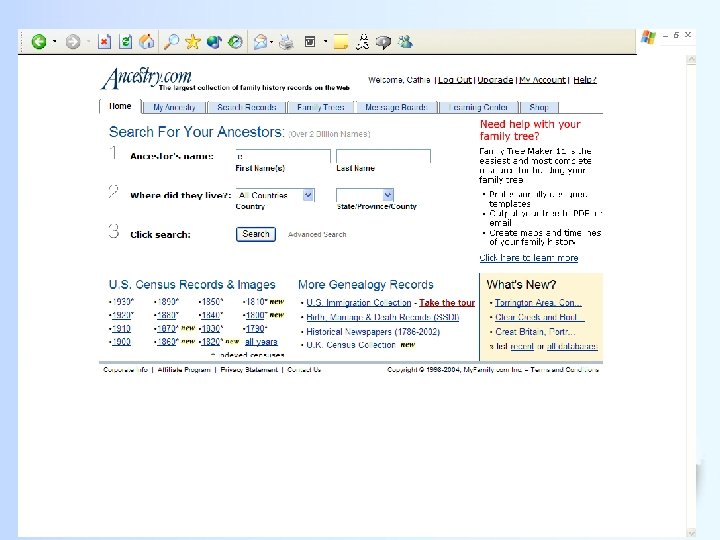
Task: Click the First Name(s) input field
Action: [283, 156]
